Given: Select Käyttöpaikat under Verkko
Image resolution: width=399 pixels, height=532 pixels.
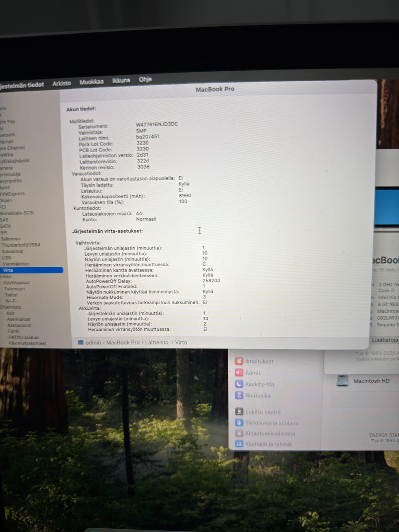Looking at the screenshot, I should pyautogui.click(x=17, y=283).
